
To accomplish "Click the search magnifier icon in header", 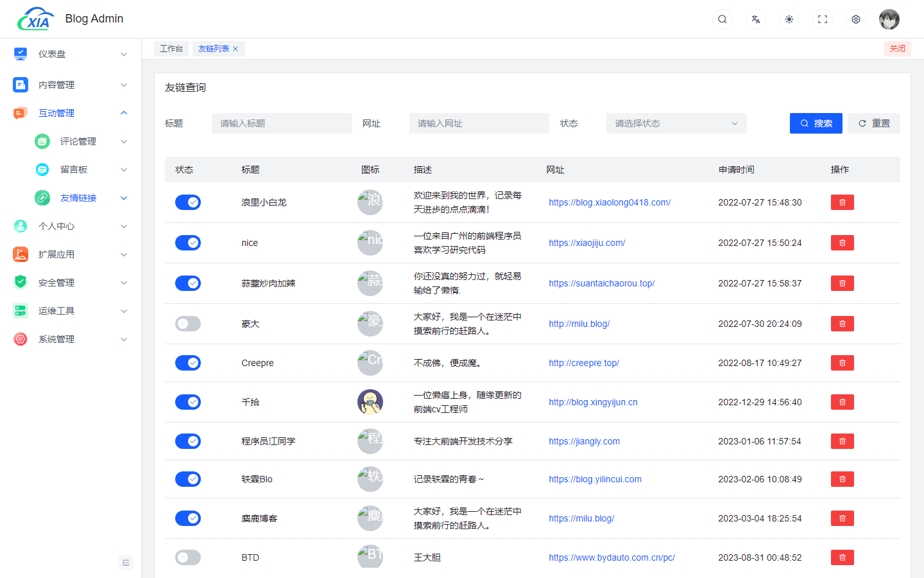I will [x=723, y=19].
